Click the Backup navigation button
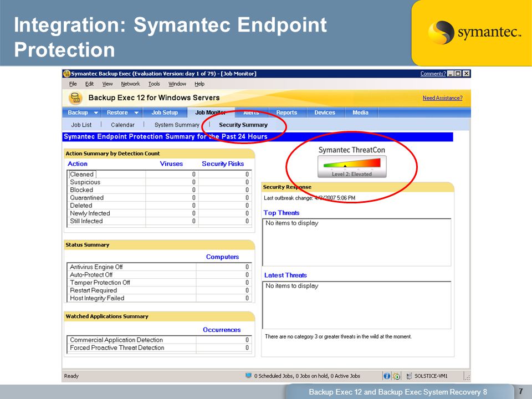The image size is (532, 399). [78, 112]
